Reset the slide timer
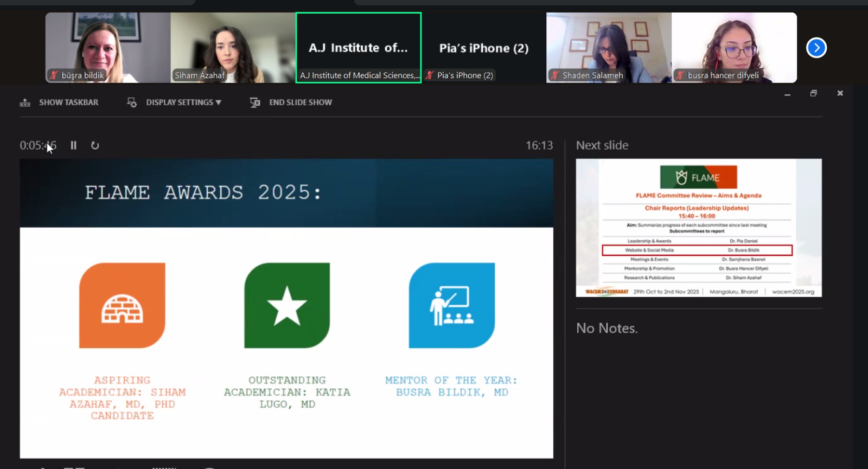The width and height of the screenshot is (868, 469). pyautogui.click(x=95, y=145)
